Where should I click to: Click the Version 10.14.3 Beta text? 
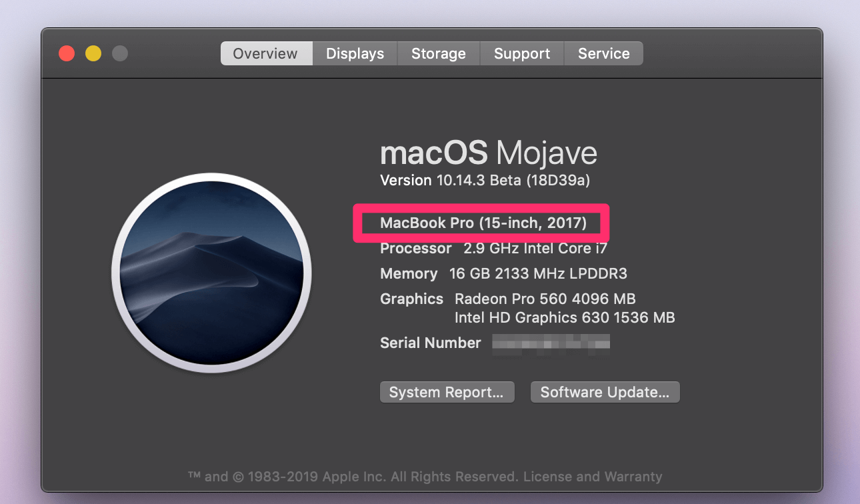pos(485,180)
